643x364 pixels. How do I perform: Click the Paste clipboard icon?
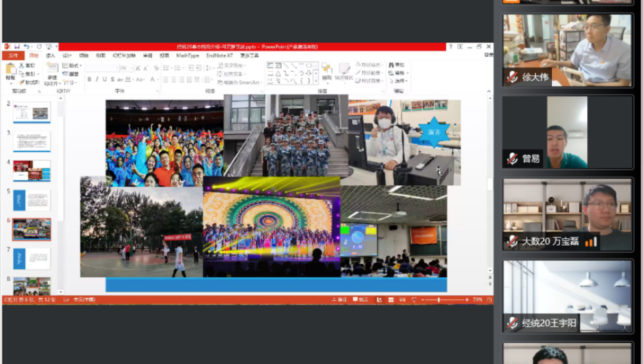11,71
